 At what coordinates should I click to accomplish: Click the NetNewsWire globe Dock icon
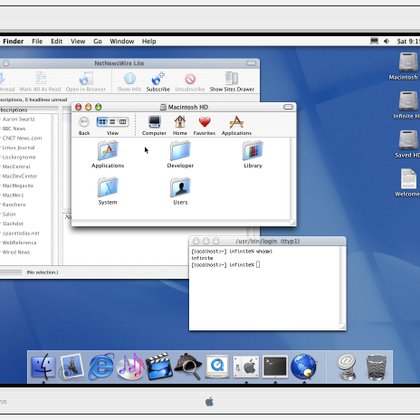click(304, 367)
